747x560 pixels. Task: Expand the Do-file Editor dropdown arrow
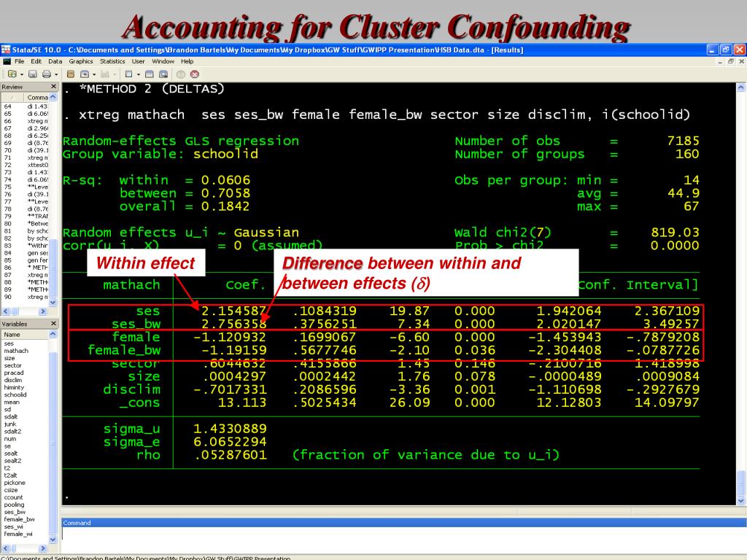tap(139, 75)
